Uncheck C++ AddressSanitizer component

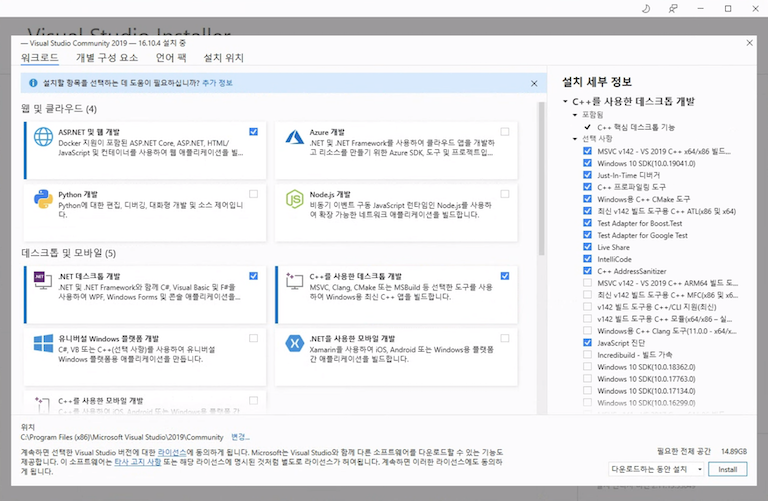[x=587, y=271]
